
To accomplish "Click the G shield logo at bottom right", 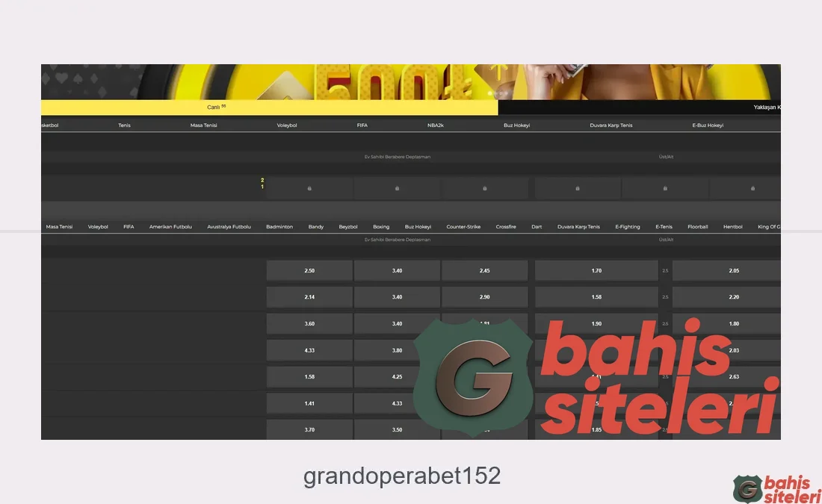I will click(747, 487).
